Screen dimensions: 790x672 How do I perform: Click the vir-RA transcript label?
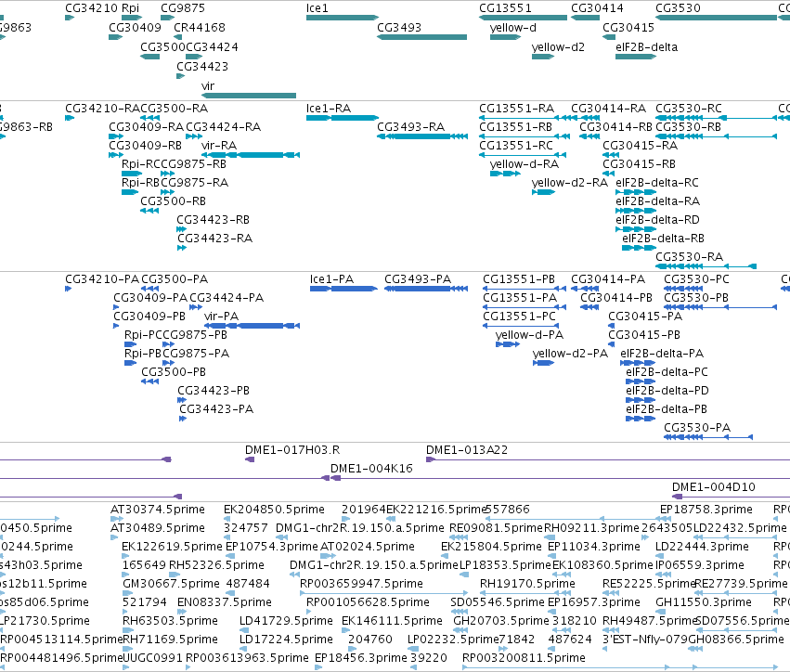tap(219, 146)
